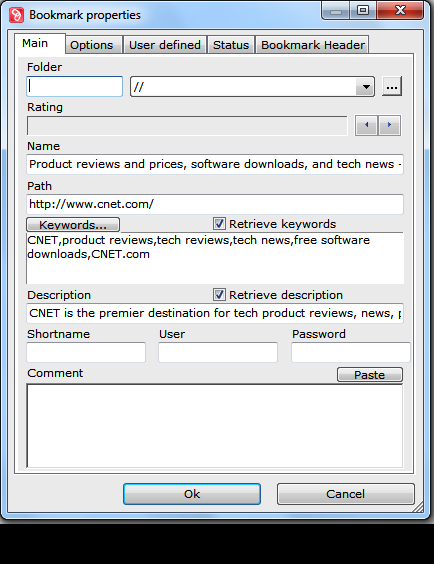Toggle the Retrieve description checkbox
This screenshot has height=564, width=434.
click(219, 295)
